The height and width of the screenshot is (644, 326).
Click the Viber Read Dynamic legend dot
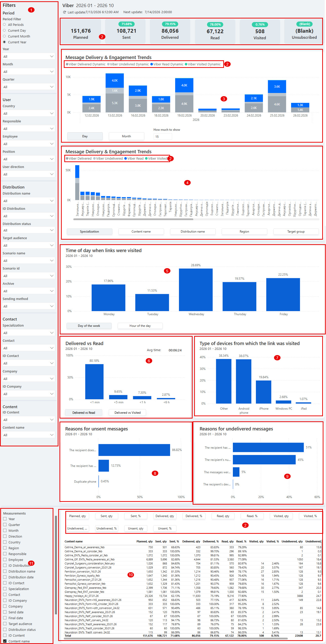pyautogui.click(x=152, y=64)
